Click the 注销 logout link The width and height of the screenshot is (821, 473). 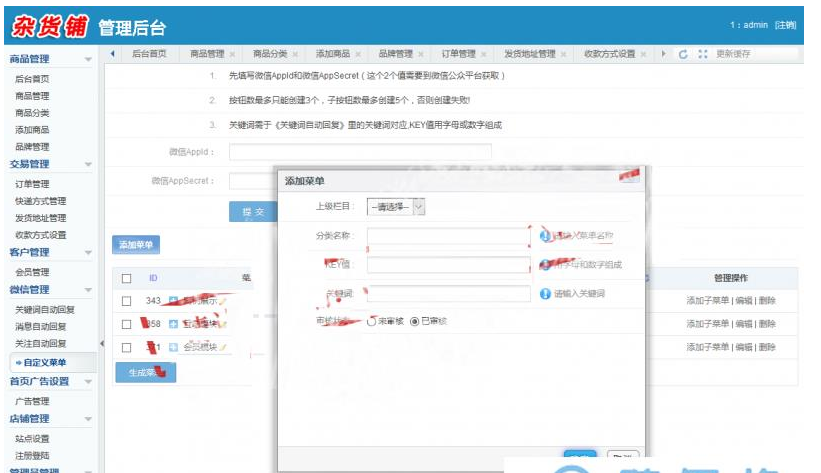click(x=786, y=25)
